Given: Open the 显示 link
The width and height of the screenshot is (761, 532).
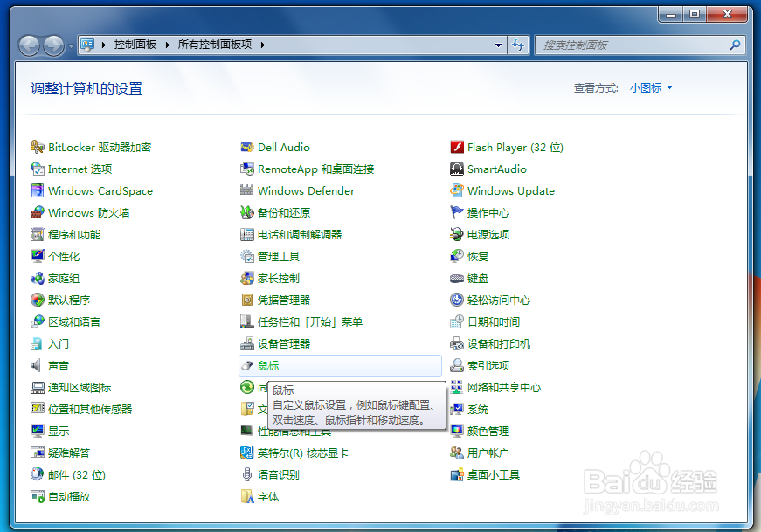Looking at the screenshot, I should coord(59,431).
